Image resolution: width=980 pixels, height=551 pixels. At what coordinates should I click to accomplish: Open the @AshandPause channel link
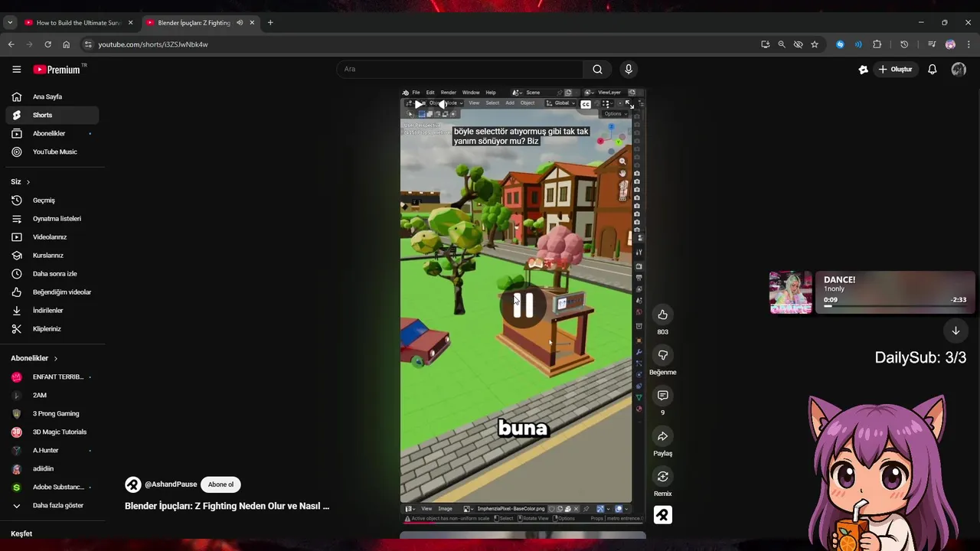point(171,484)
